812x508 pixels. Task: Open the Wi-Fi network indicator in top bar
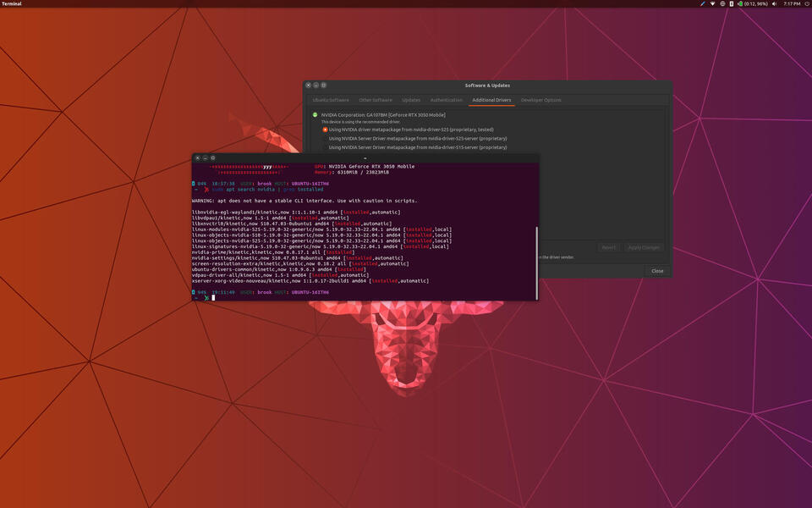click(x=712, y=3)
